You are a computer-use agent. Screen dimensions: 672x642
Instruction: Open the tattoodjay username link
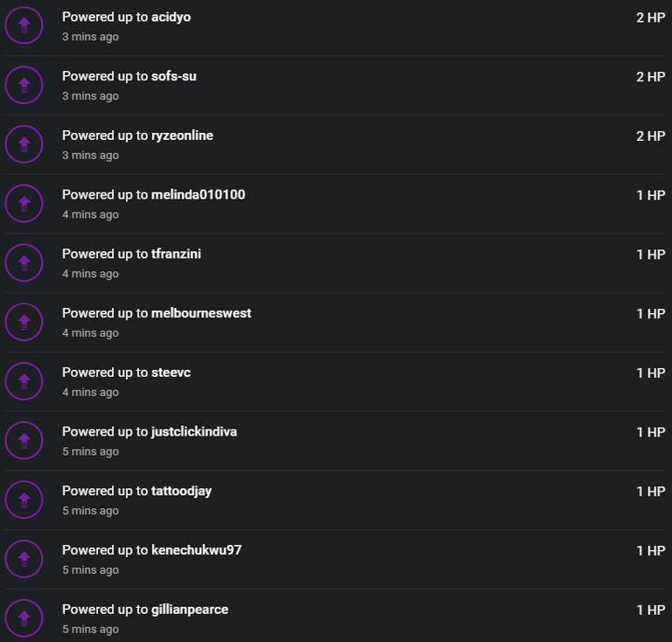181,491
